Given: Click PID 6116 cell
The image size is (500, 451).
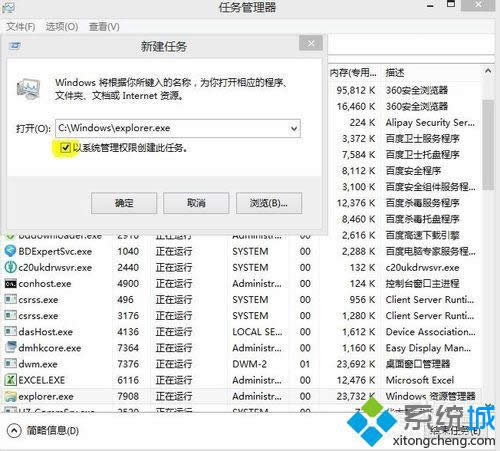Looking at the screenshot, I should (x=128, y=380).
